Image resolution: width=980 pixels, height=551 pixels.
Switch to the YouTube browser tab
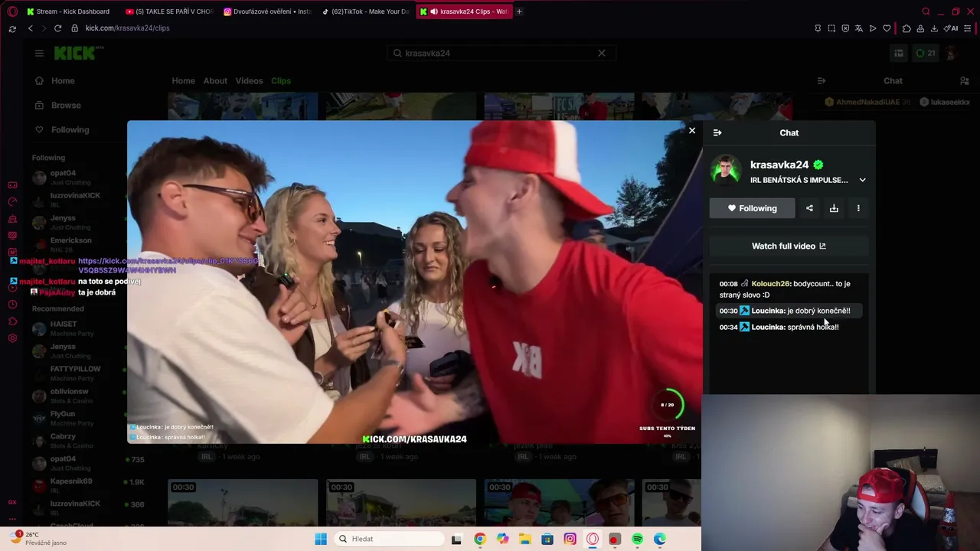(x=168, y=11)
